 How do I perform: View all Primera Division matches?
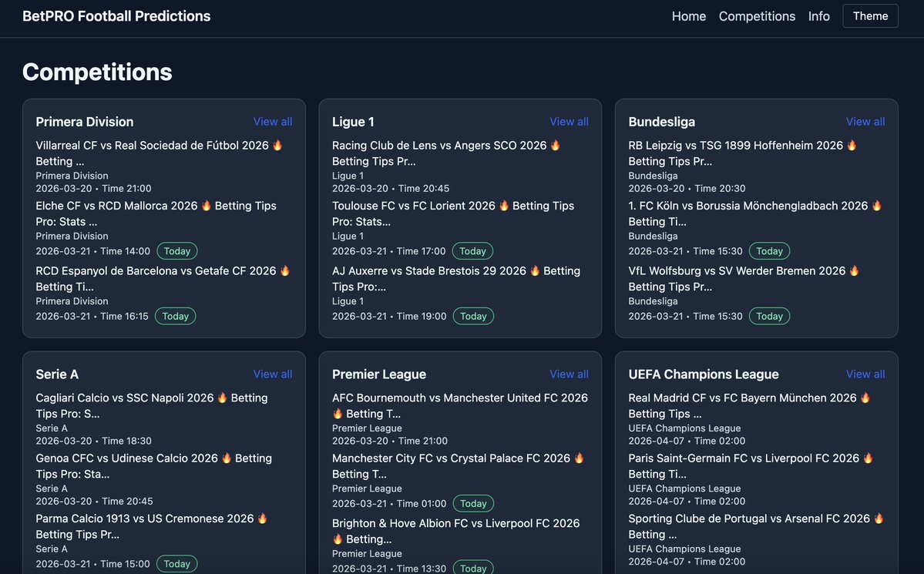point(272,122)
